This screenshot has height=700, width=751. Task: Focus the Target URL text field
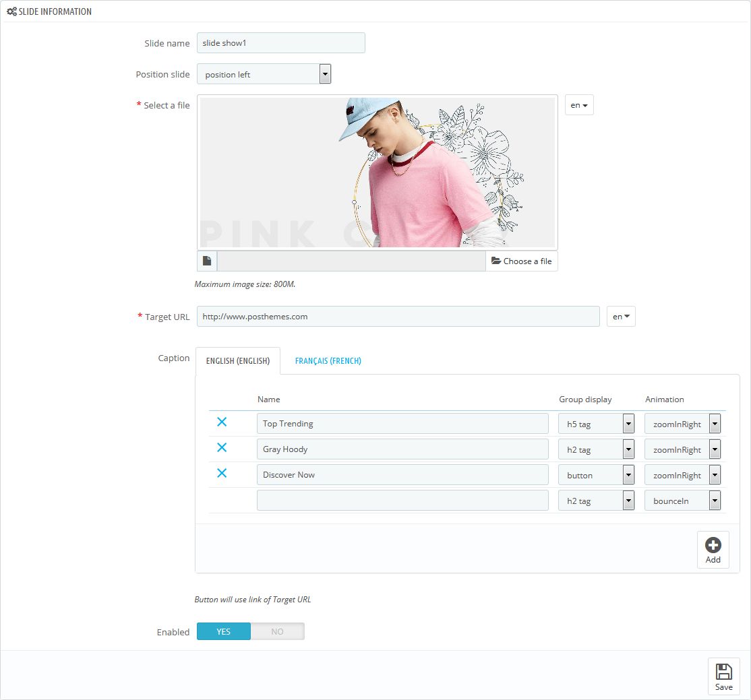tap(398, 317)
